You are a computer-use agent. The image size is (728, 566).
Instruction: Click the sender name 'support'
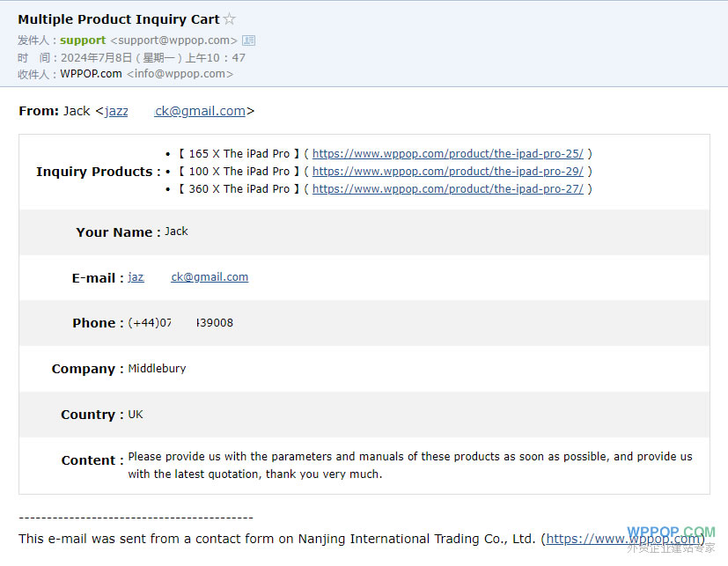pyautogui.click(x=83, y=40)
